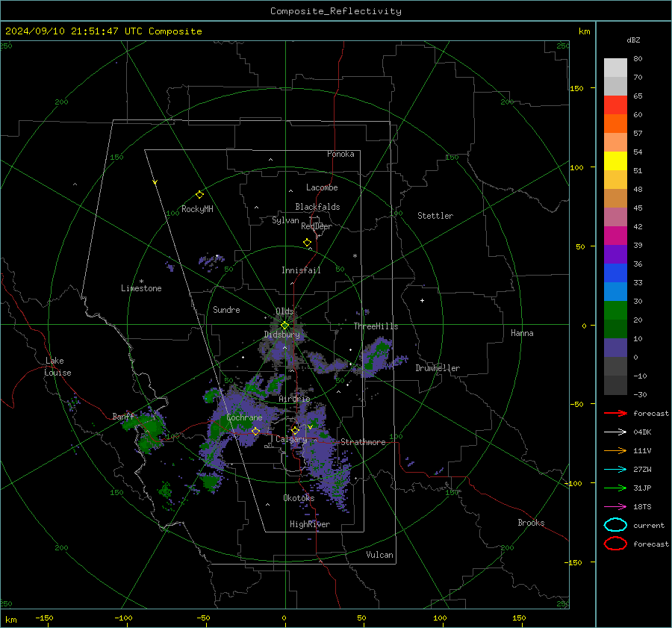
Task: Click the Airdrie label
Action: point(294,399)
